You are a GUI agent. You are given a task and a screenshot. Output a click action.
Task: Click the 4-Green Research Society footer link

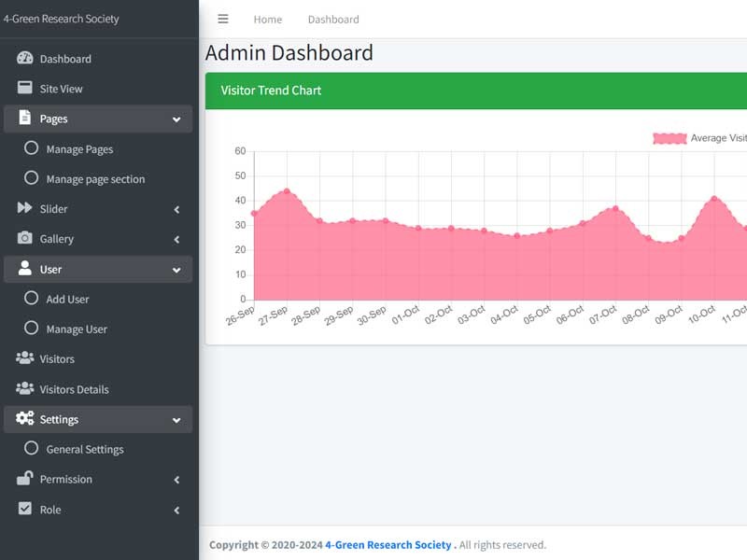pyautogui.click(x=387, y=544)
